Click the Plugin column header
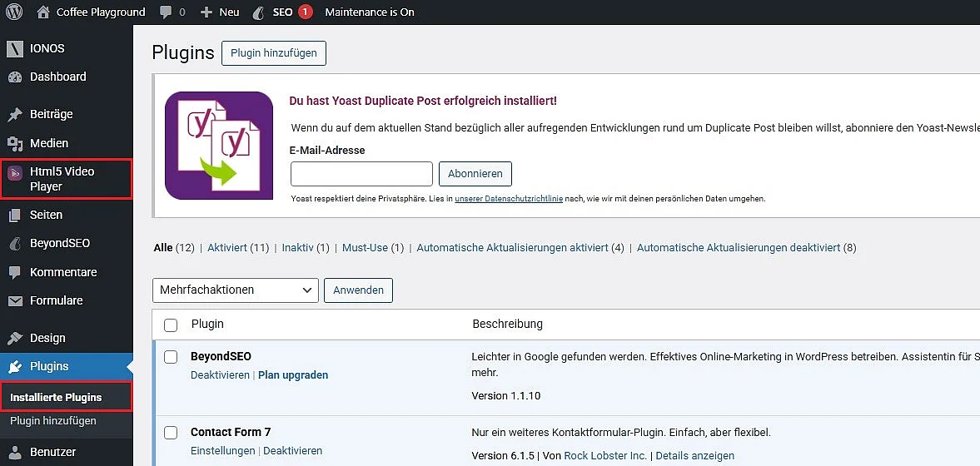Image resolution: width=980 pixels, height=466 pixels. coord(207,324)
